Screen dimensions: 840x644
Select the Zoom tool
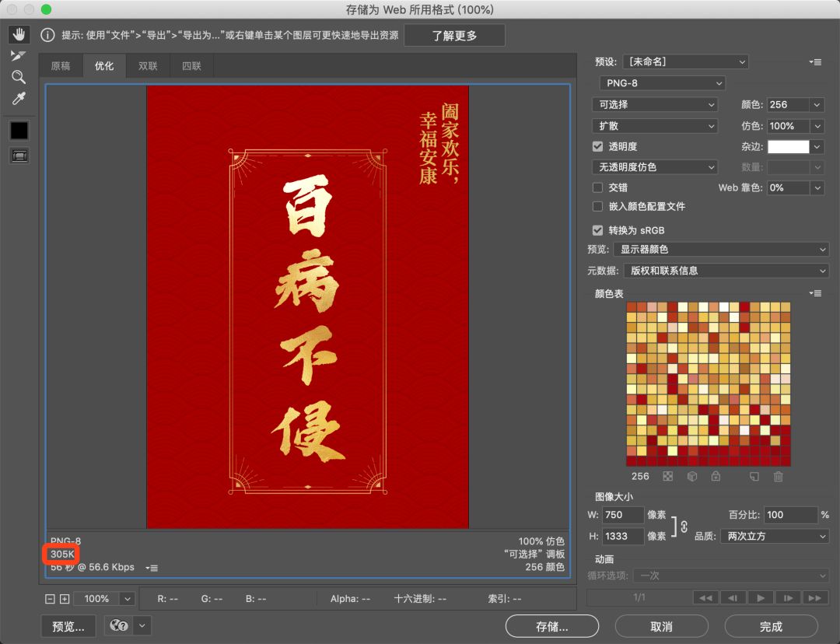tap(19, 77)
